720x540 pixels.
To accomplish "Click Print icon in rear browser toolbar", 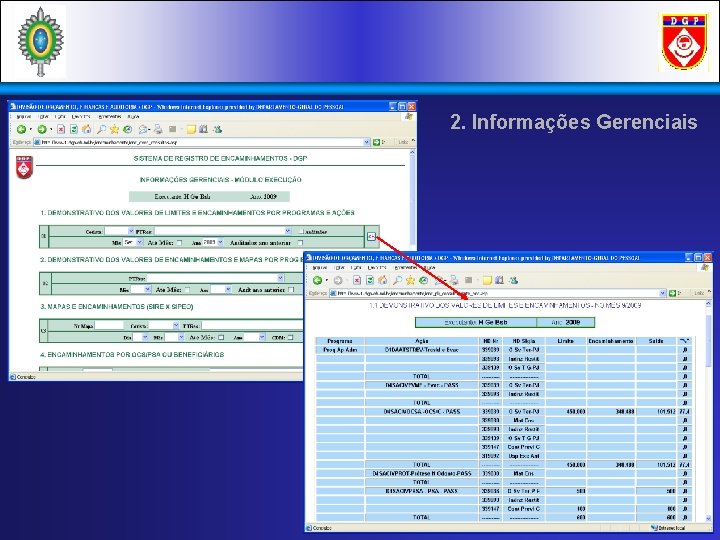I will (158, 129).
